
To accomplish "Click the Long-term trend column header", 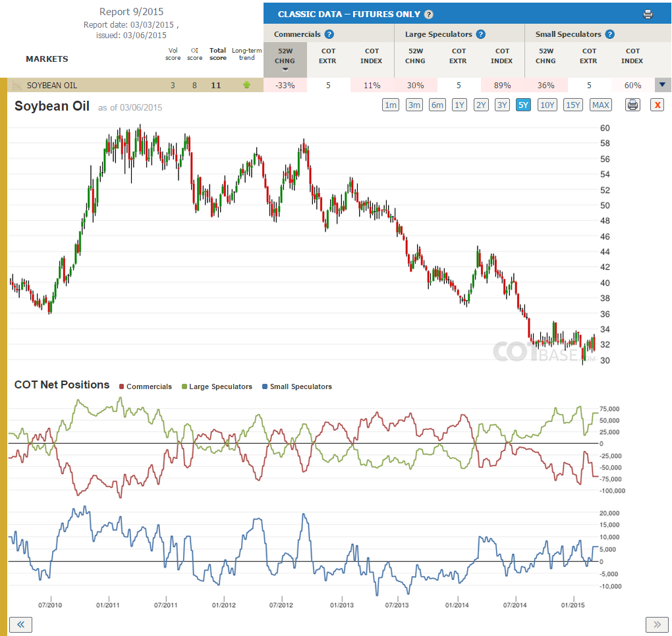I will 247,54.
